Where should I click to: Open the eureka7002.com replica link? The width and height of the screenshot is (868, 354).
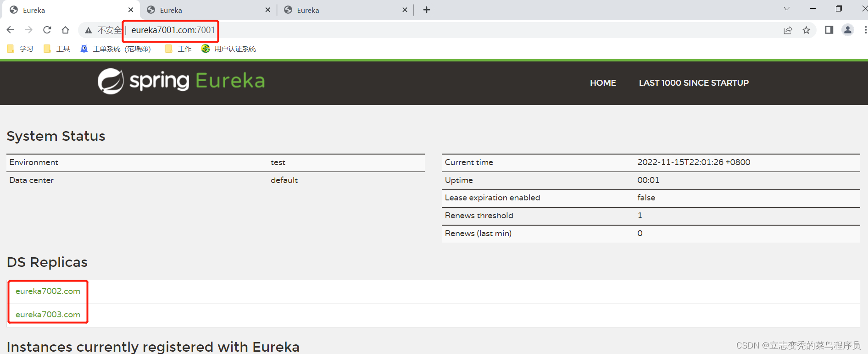click(x=48, y=291)
